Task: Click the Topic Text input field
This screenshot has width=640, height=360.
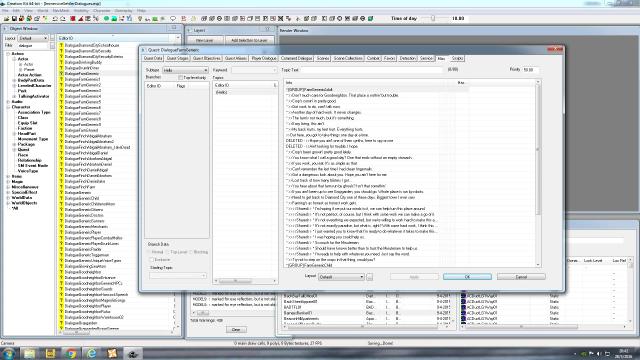Action: click(372, 70)
